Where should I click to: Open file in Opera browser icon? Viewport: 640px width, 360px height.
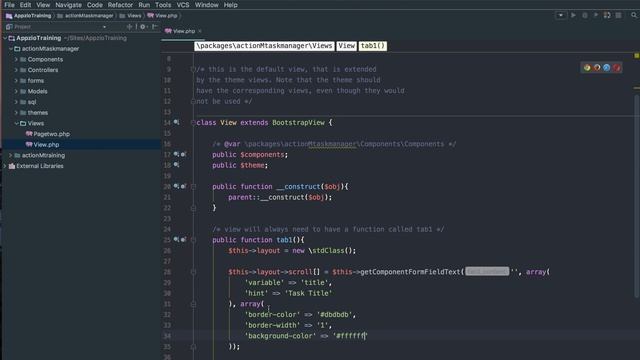tap(616, 68)
